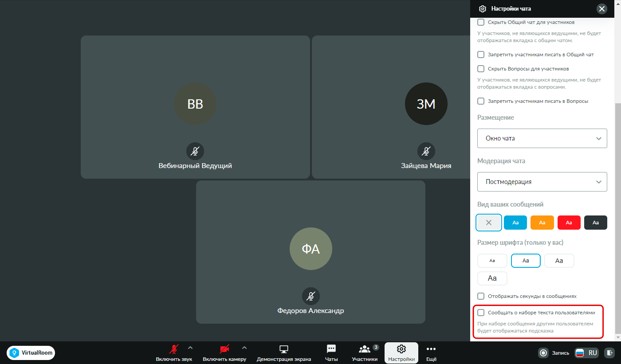
Task: Close the Настройки чата panel
Action: (x=601, y=8)
